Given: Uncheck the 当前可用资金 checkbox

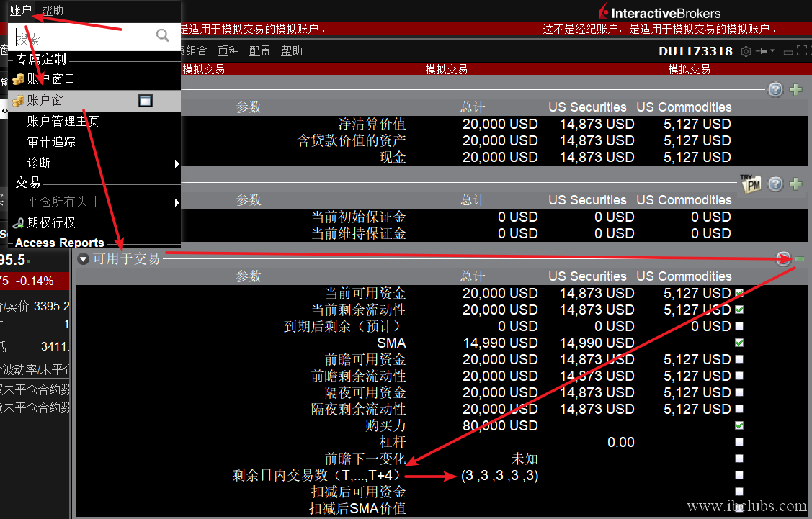Looking at the screenshot, I should [x=739, y=294].
